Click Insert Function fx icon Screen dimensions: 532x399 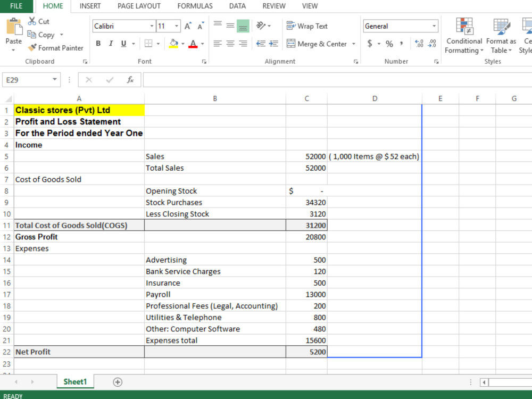click(x=130, y=80)
